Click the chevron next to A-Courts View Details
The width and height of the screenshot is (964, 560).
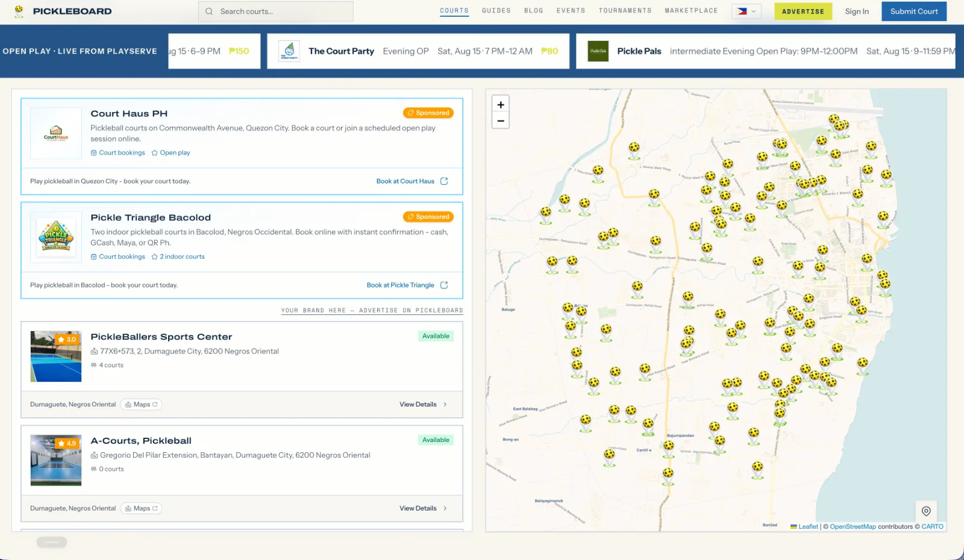[x=445, y=508]
